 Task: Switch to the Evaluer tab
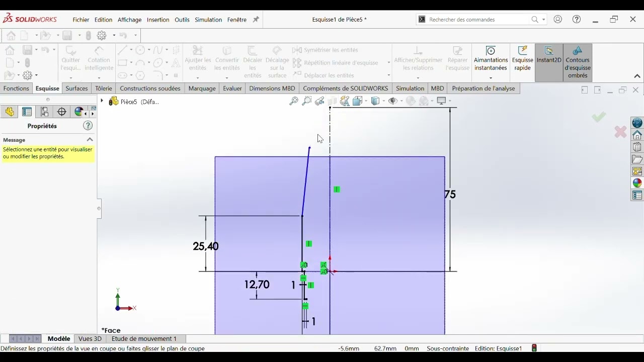click(232, 88)
